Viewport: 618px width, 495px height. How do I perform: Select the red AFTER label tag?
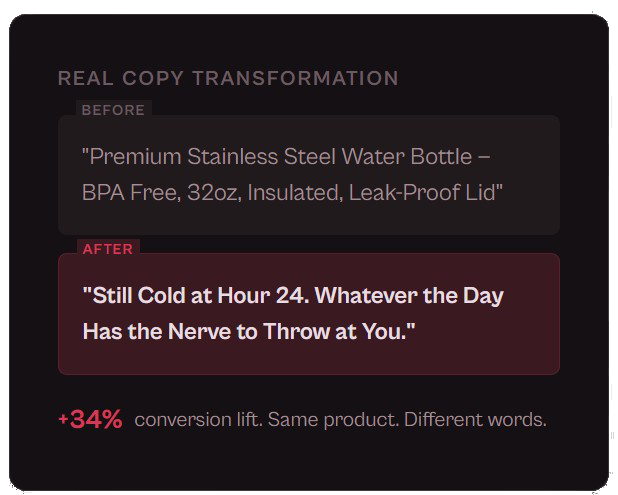(108, 249)
